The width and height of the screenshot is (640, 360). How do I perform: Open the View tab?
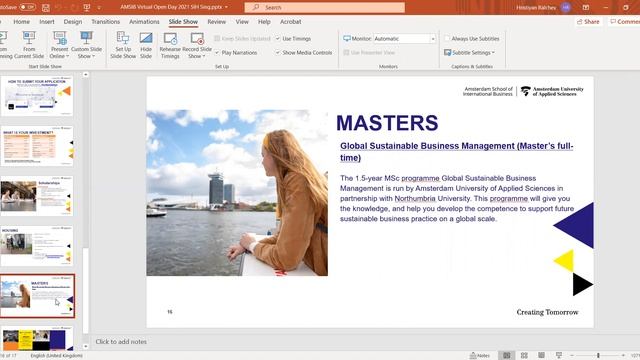click(x=242, y=22)
